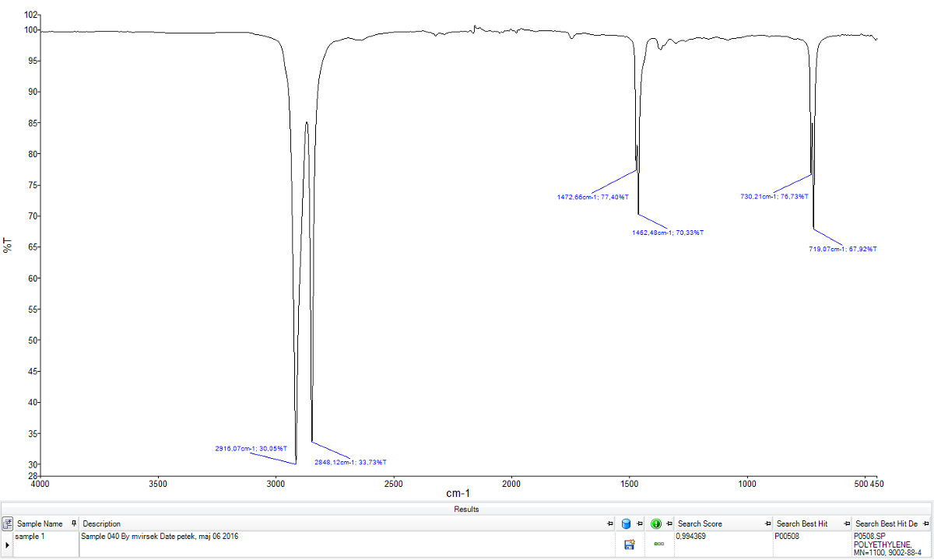Click the green status dots in sample 1 row
This screenshot has width=934, height=560.
pyautogui.click(x=658, y=543)
